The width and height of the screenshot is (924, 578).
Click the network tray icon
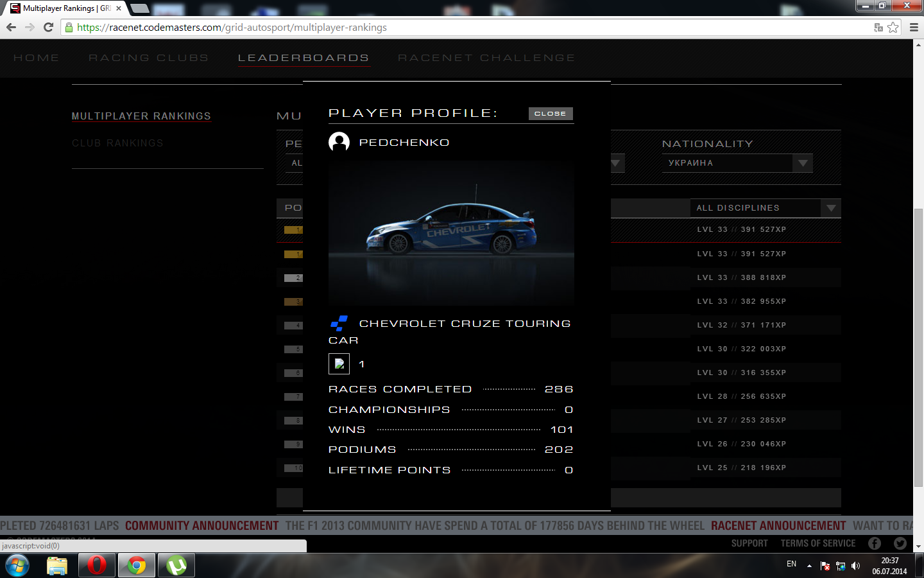click(x=841, y=566)
